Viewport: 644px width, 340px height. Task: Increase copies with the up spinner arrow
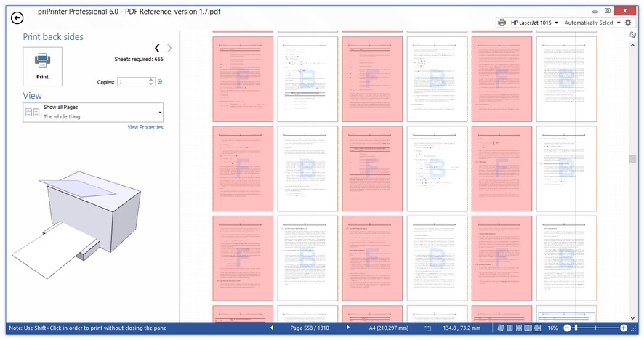click(x=150, y=80)
